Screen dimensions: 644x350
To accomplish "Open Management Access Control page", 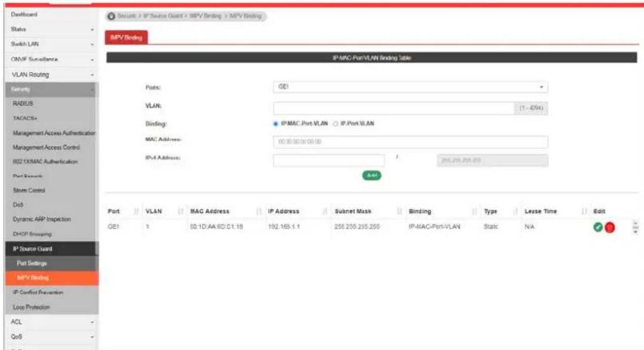I will (x=47, y=147).
